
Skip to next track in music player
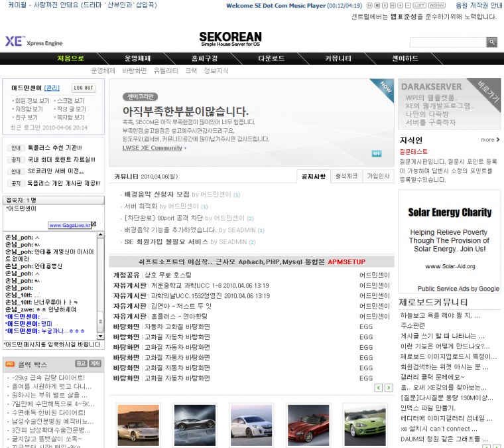[x=393, y=5]
